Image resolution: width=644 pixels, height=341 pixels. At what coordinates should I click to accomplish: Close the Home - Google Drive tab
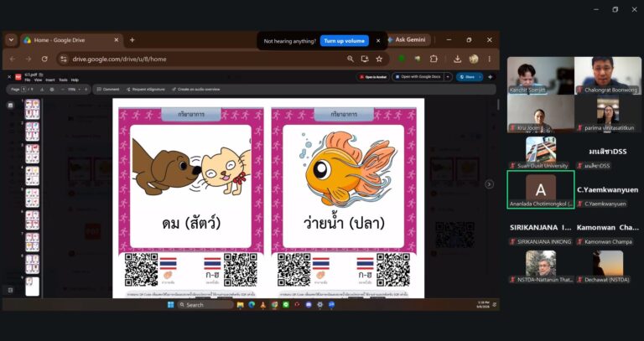coord(117,40)
